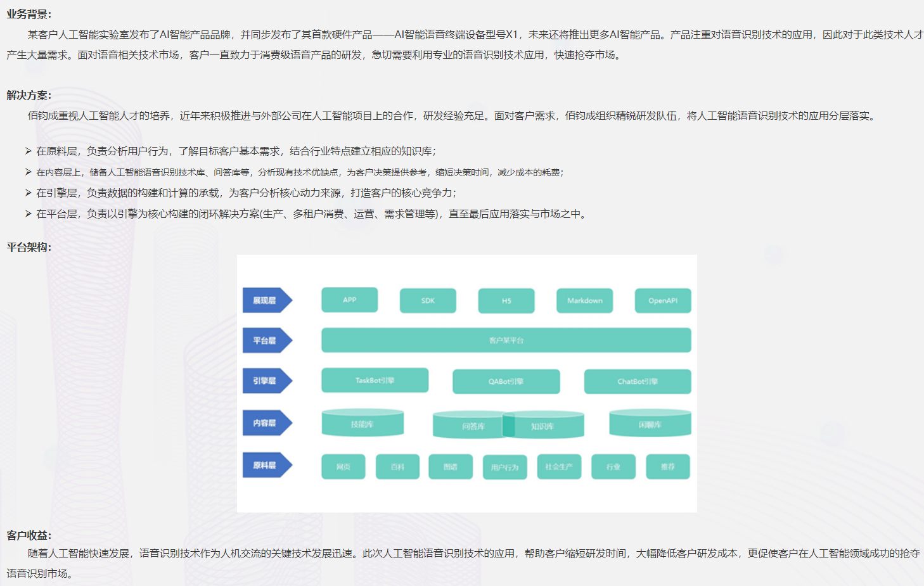The image size is (924, 586).
Task: Click the Markdown box in diagram
Action: click(x=584, y=300)
